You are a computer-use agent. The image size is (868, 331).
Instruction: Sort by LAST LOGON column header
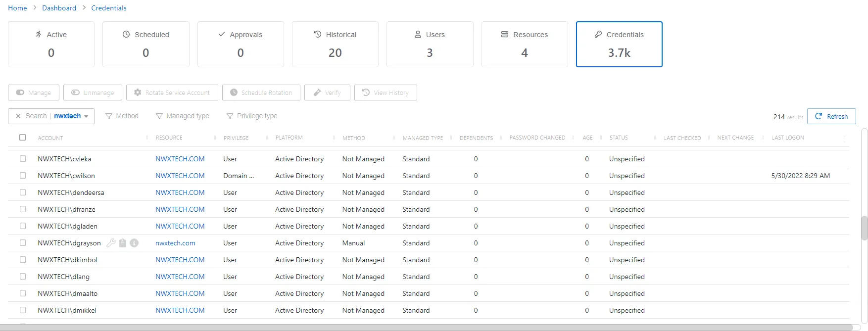(788, 138)
